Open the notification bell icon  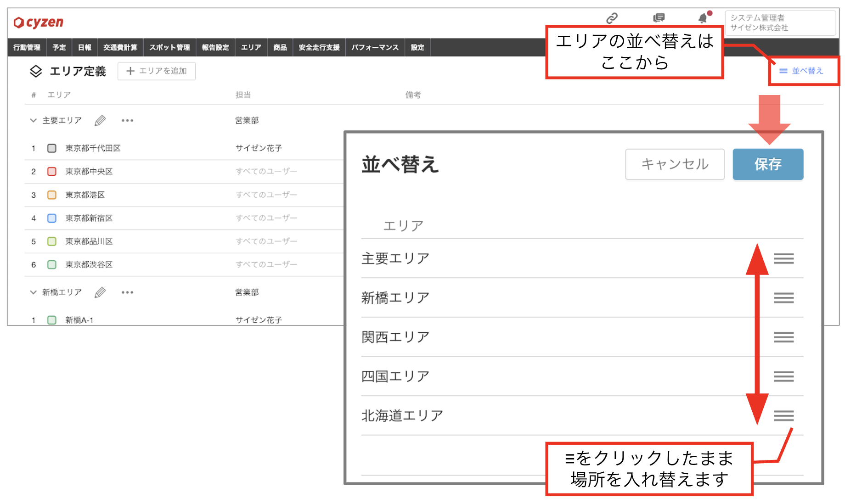703,18
